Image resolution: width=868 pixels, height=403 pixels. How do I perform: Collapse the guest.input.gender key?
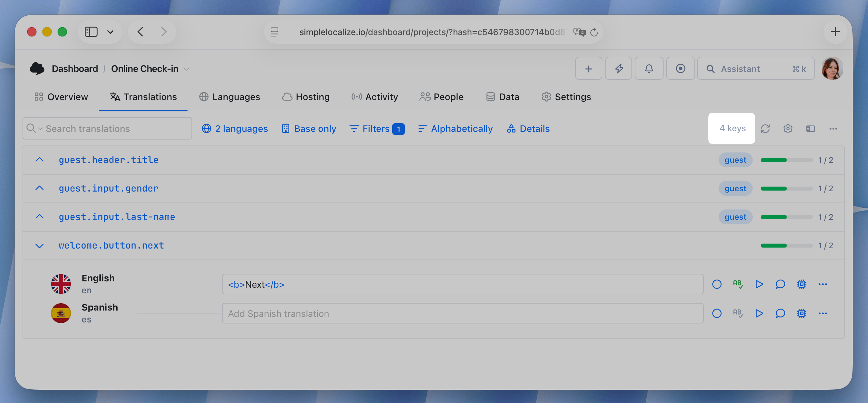(39, 188)
